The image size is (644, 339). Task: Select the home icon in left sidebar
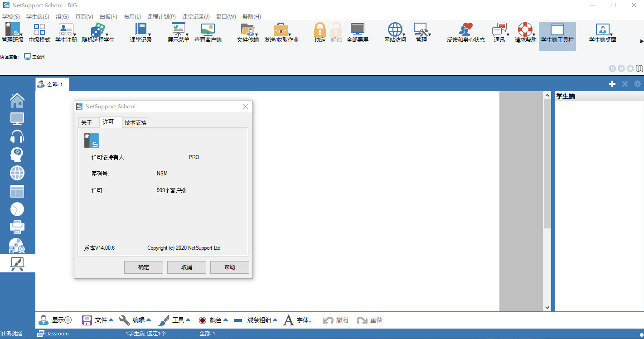(x=17, y=100)
